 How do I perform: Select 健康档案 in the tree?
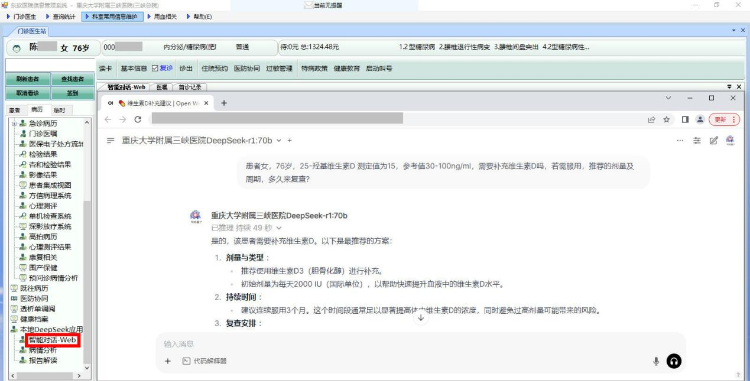click(34, 319)
